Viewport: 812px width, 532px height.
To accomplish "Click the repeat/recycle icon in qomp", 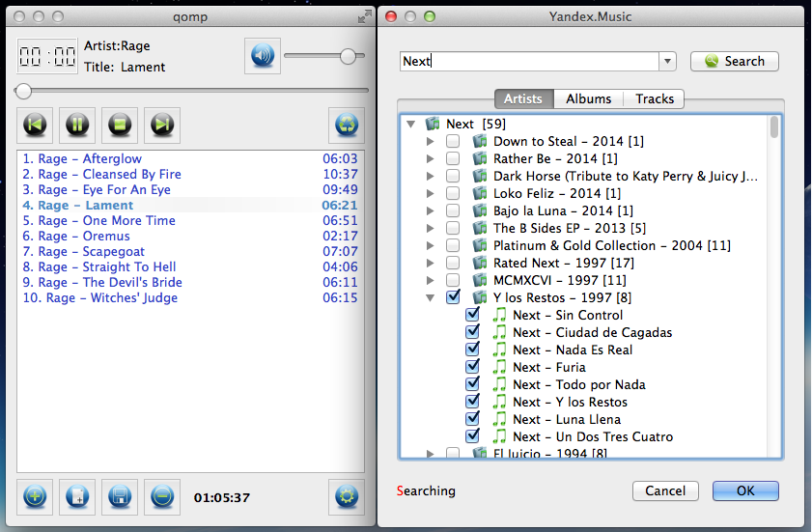I will pos(347,125).
